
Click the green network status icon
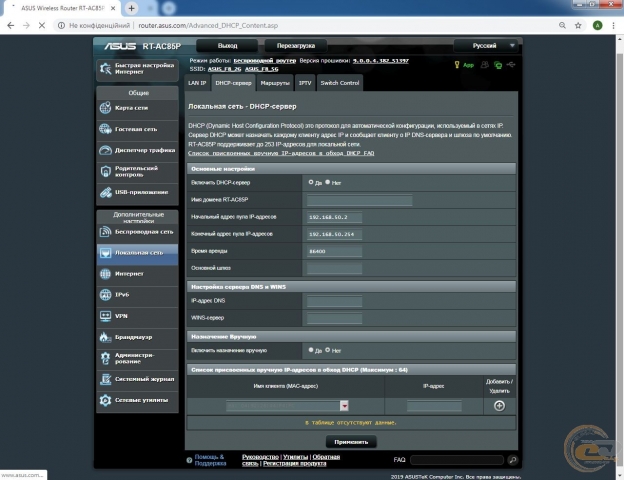[498, 65]
